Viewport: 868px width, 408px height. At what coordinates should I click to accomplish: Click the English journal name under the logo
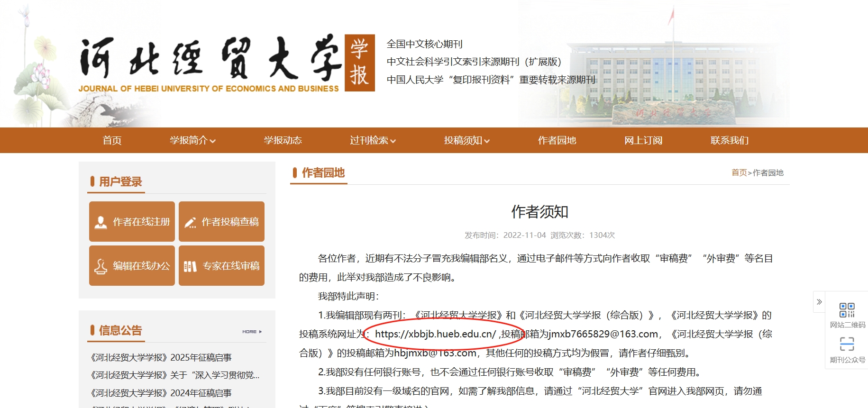click(x=209, y=89)
